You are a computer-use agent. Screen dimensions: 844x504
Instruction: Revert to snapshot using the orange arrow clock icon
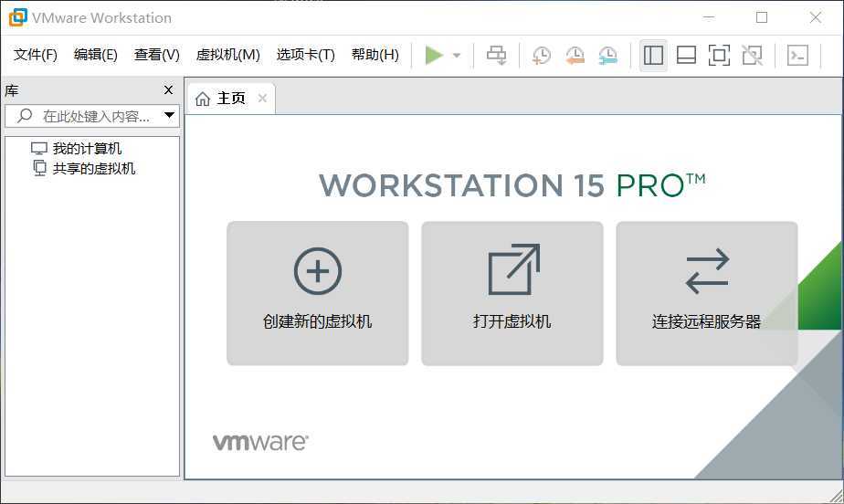(x=575, y=56)
